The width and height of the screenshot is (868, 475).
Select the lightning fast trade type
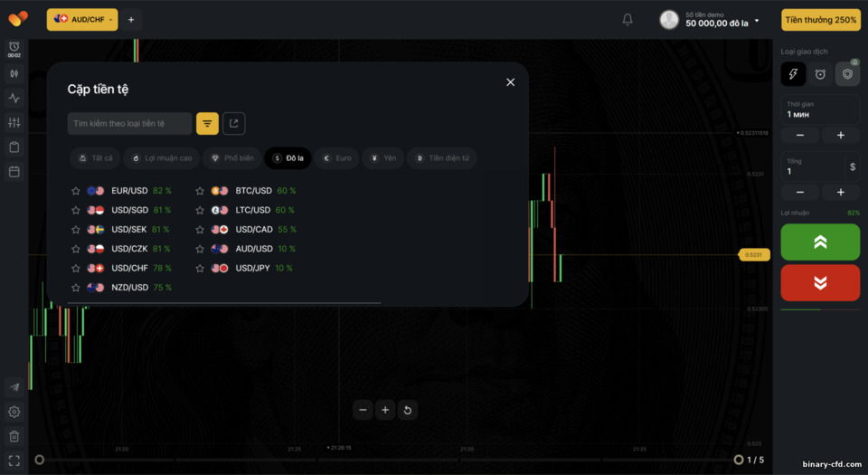793,74
